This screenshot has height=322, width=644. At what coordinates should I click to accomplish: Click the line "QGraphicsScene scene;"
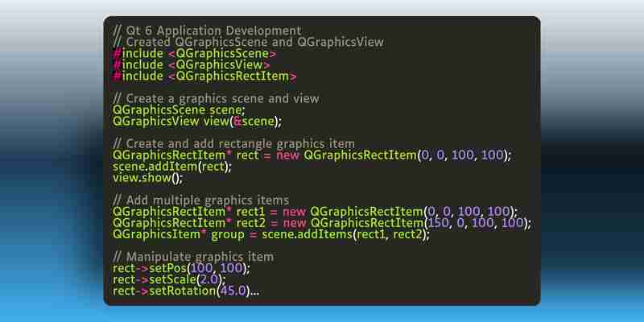pyautogui.click(x=179, y=110)
